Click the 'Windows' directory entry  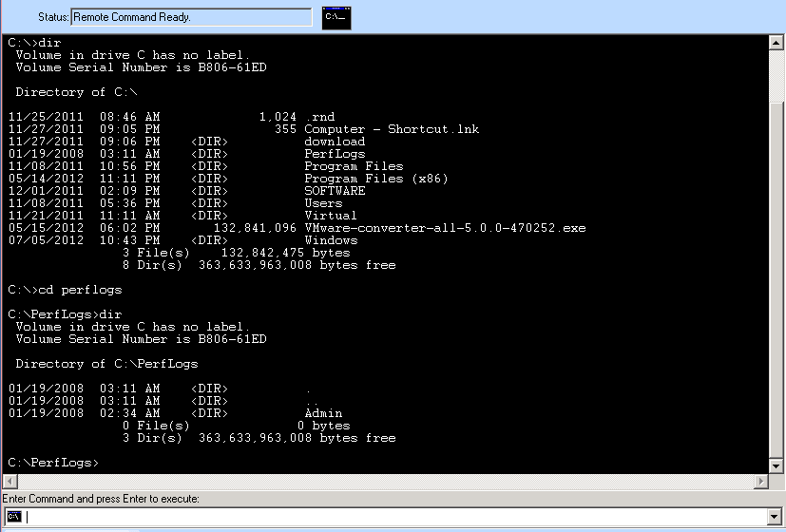331,240
